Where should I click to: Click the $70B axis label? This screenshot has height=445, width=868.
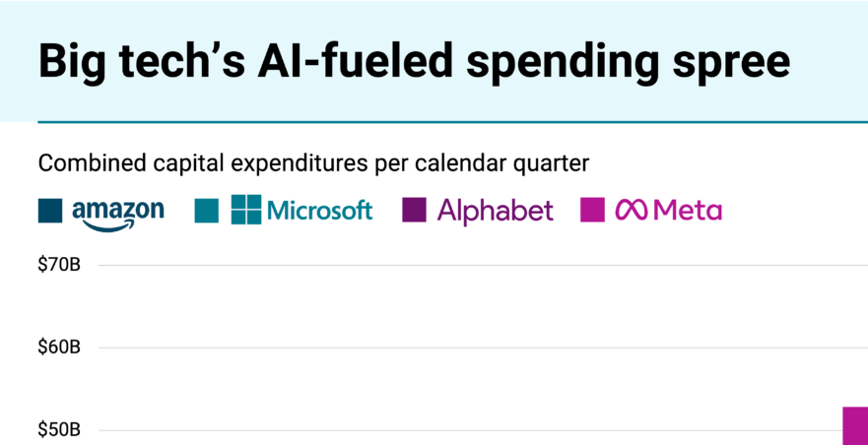click(x=59, y=265)
